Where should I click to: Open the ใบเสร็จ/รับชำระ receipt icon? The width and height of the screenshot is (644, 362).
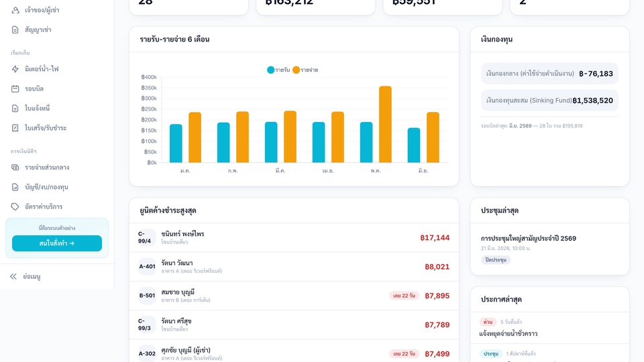pos(15,128)
